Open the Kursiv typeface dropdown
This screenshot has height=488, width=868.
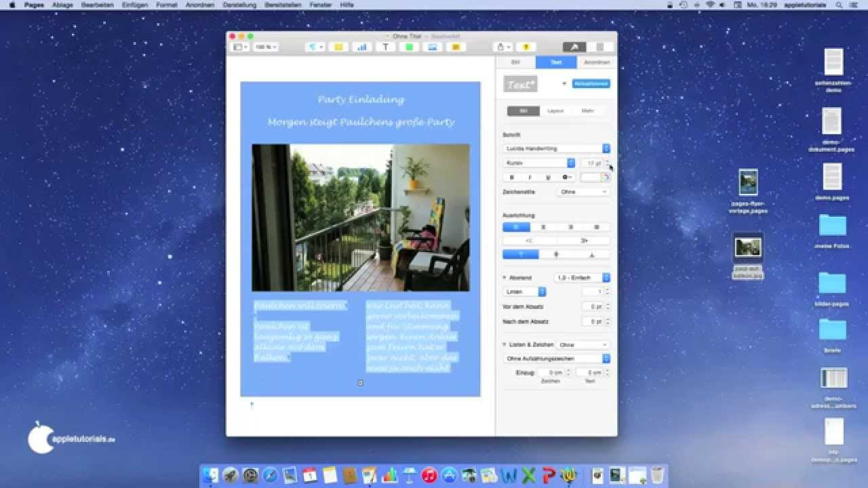click(539, 163)
